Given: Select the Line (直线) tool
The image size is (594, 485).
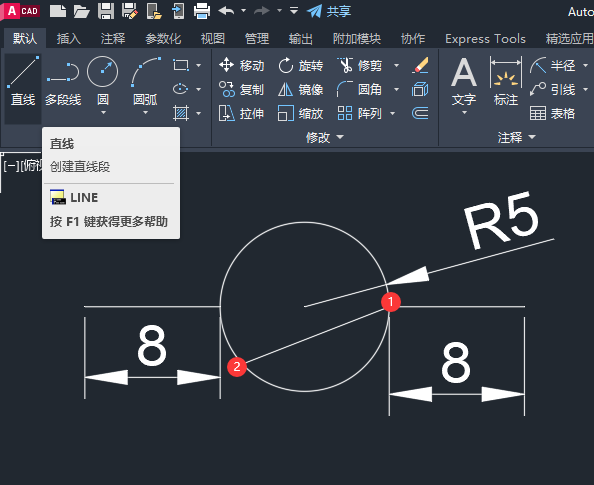Looking at the screenshot, I should (x=23, y=81).
